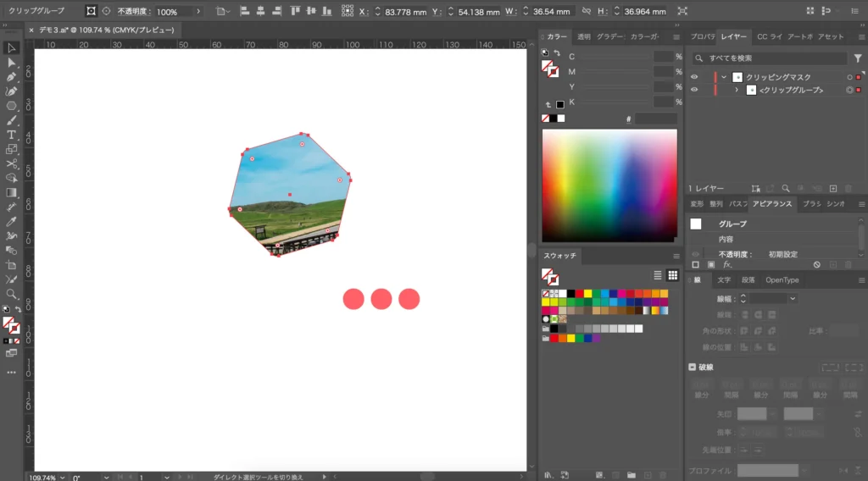Switch swatches panel to list view
The image size is (868, 481).
(x=658, y=275)
